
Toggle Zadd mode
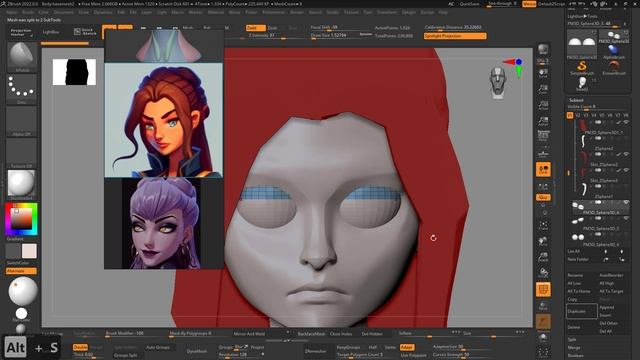pyautogui.click(x=256, y=28)
